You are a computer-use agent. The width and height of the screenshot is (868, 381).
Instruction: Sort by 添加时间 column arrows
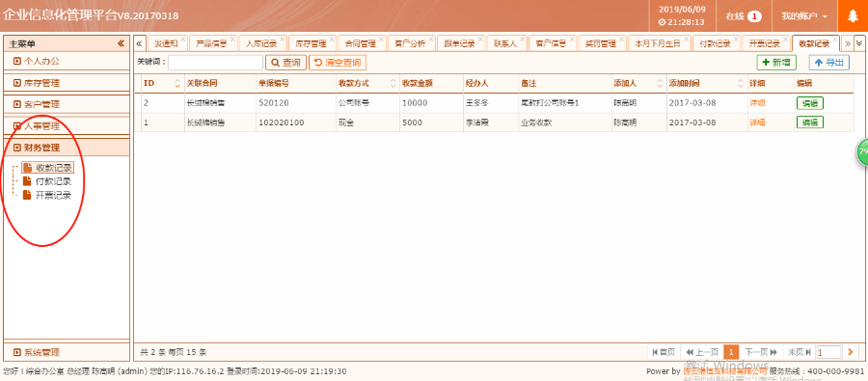741,84
